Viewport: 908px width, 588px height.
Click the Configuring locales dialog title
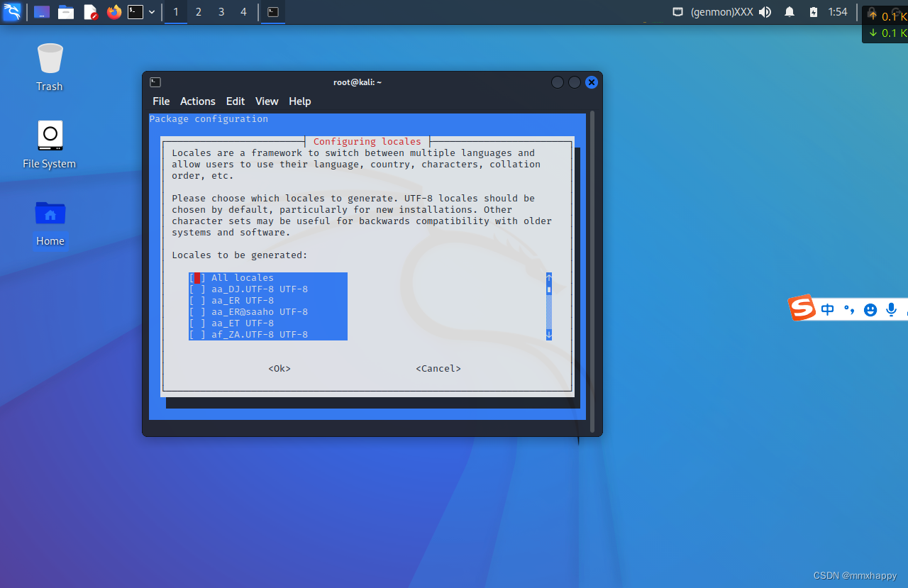(x=367, y=142)
